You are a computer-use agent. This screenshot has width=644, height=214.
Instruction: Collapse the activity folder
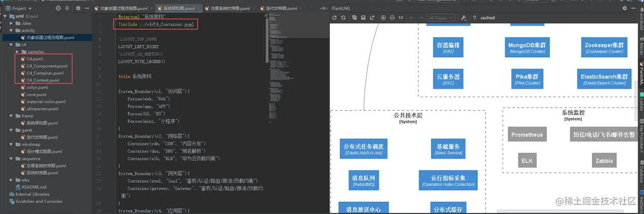[11, 30]
